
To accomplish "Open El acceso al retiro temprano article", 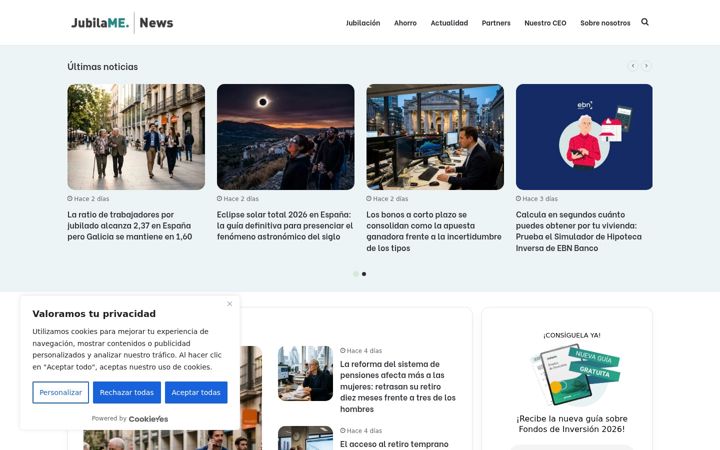I will [394, 444].
